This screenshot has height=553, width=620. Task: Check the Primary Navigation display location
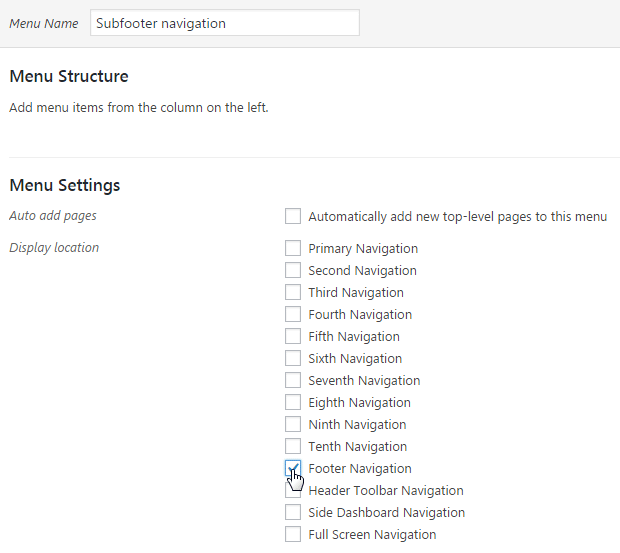click(x=293, y=248)
